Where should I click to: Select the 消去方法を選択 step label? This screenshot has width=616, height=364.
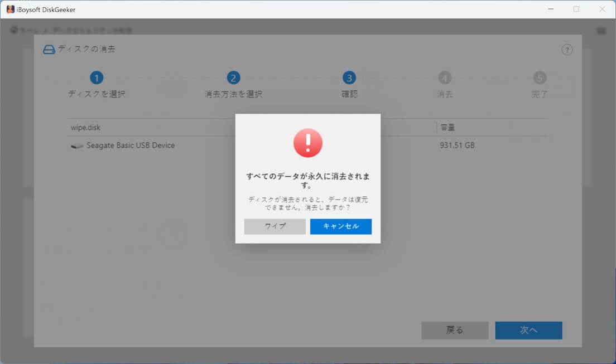[233, 94]
